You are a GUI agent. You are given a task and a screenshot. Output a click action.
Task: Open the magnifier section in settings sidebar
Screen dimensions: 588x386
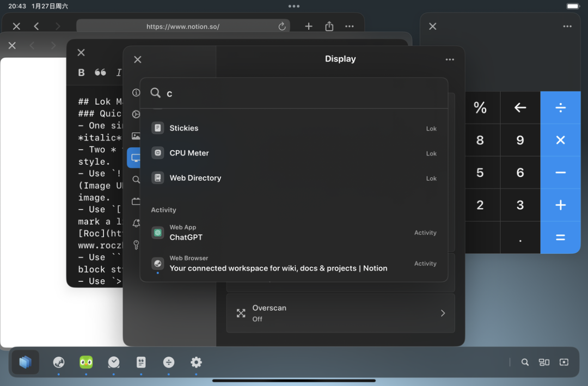136,179
